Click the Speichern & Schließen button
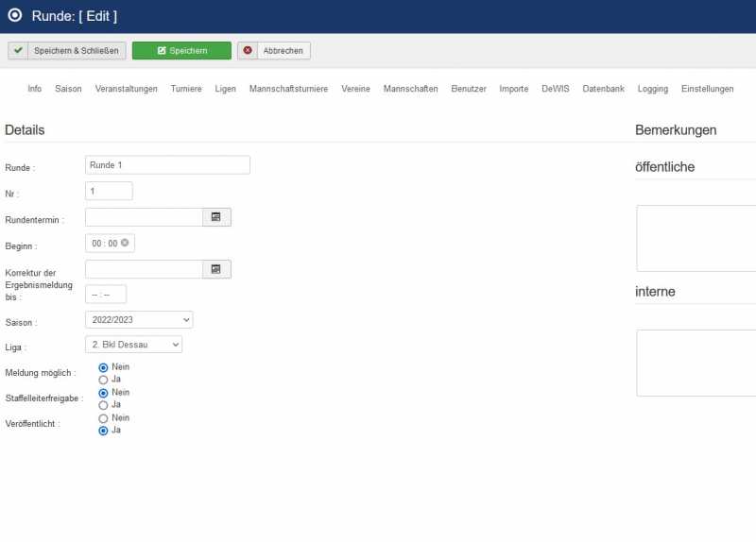Screen dimensions: 756x542 (x=67, y=50)
